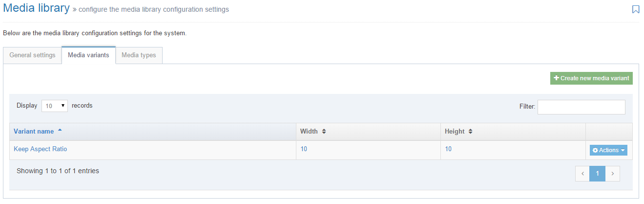The height and width of the screenshot is (204, 644).
Task: Click the Height value 10 link
Action: pos(448,149)
